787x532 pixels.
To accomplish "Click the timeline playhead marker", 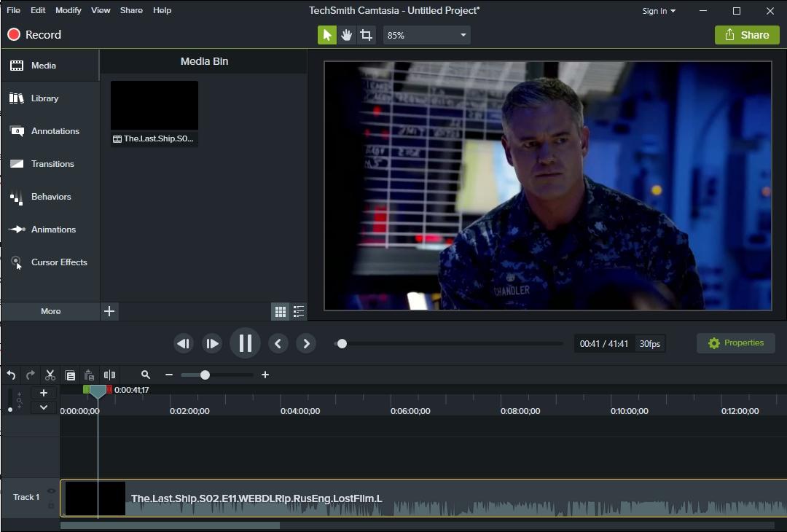I will tap(98, 391).
